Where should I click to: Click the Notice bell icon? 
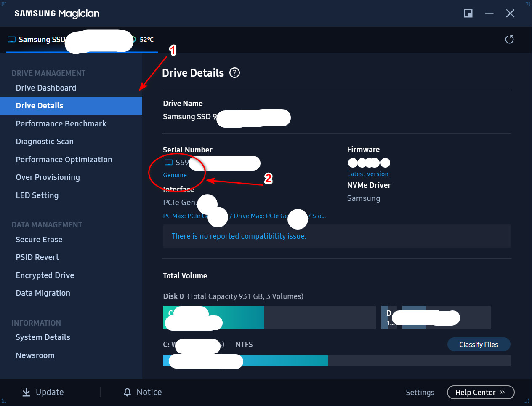pos(127,392)
